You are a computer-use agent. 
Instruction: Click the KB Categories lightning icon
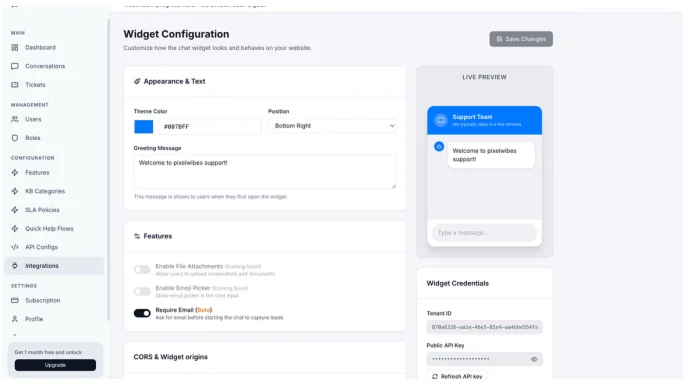click(15, 191)
